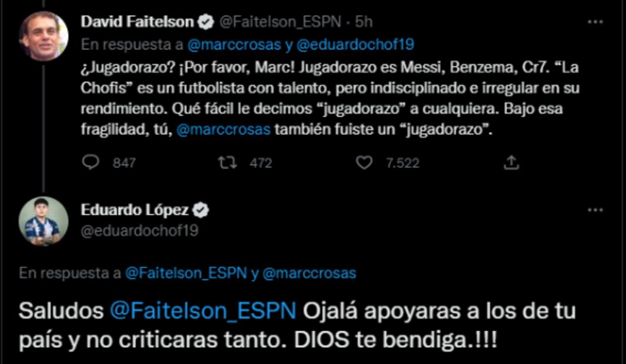The width and height of the screenshot is (626, 364).
Task: Open Eduardo López's profile picture
Action: pyautogui.click(x=43, y=221)
